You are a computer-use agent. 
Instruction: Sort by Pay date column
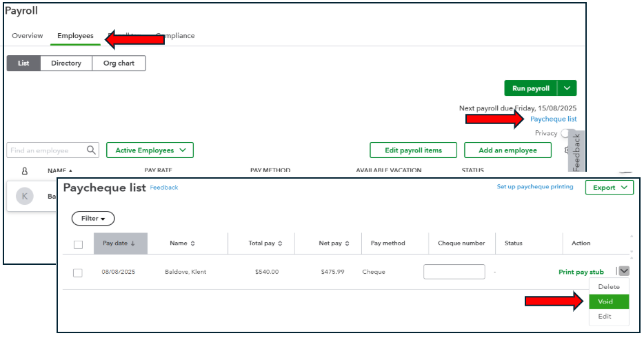pyautogui.click(x=121, y=243)
